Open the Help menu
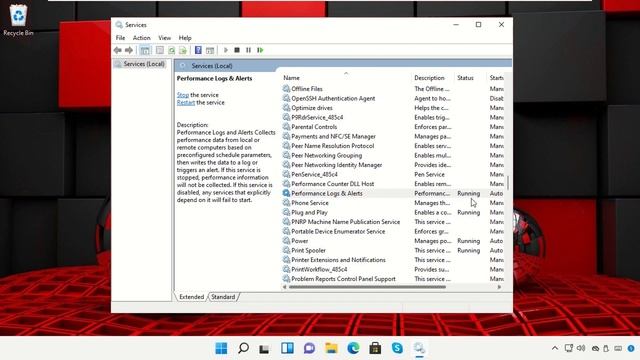This screenshot has height=360, width=640. pos(185,38)
